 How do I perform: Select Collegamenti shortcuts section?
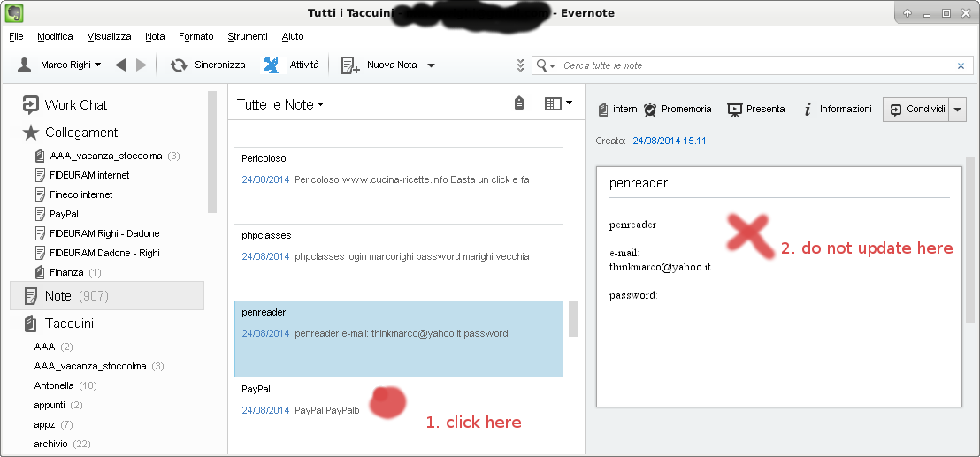(71, 133)
